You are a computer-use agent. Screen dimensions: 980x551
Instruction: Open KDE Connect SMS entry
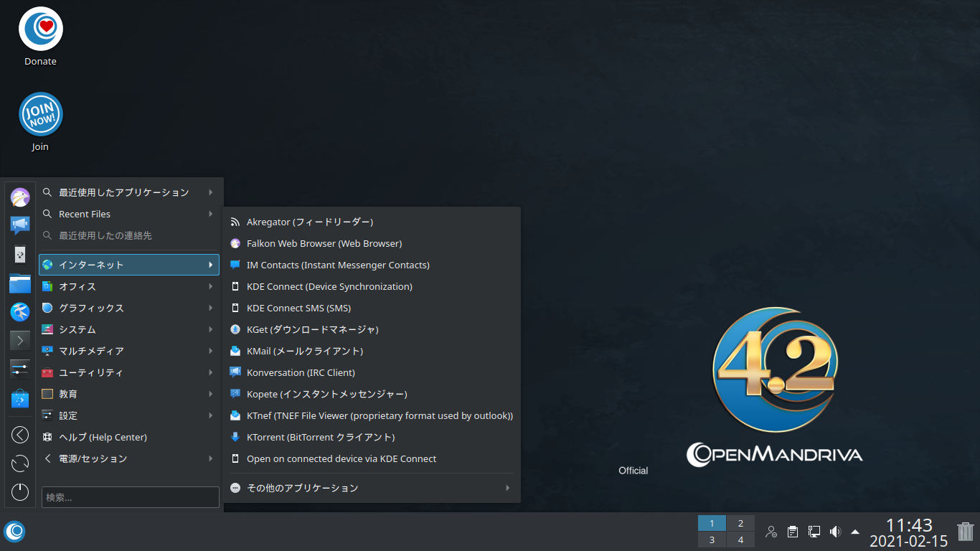[x=372, y=308]
